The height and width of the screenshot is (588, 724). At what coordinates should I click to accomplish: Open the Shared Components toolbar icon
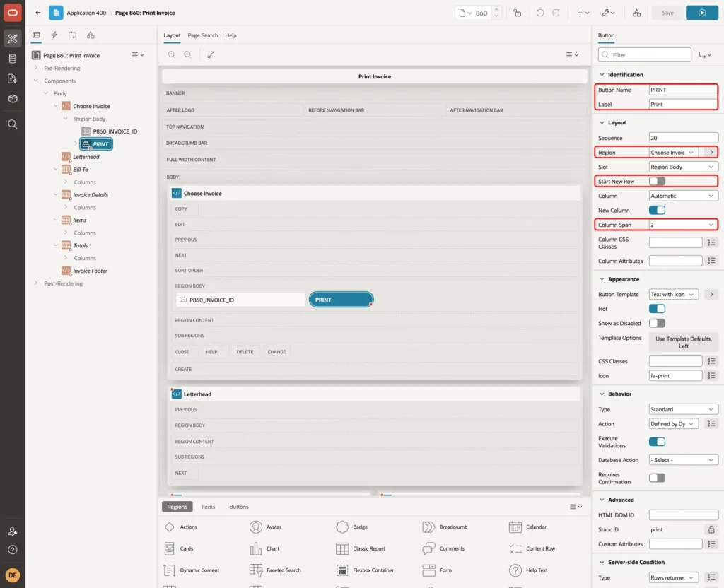[637, 13]
